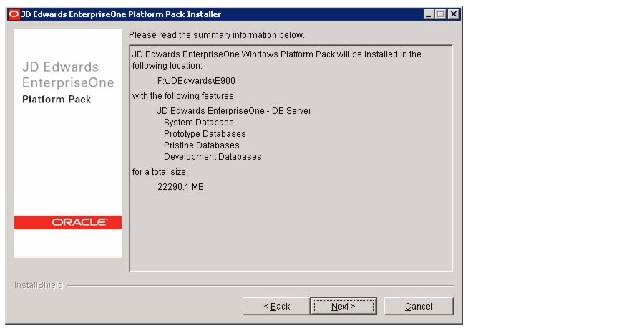This screenshot has width=644, height=331.
Task: Open the Oracle icon window menu
Action: click(x=14, y=14)
